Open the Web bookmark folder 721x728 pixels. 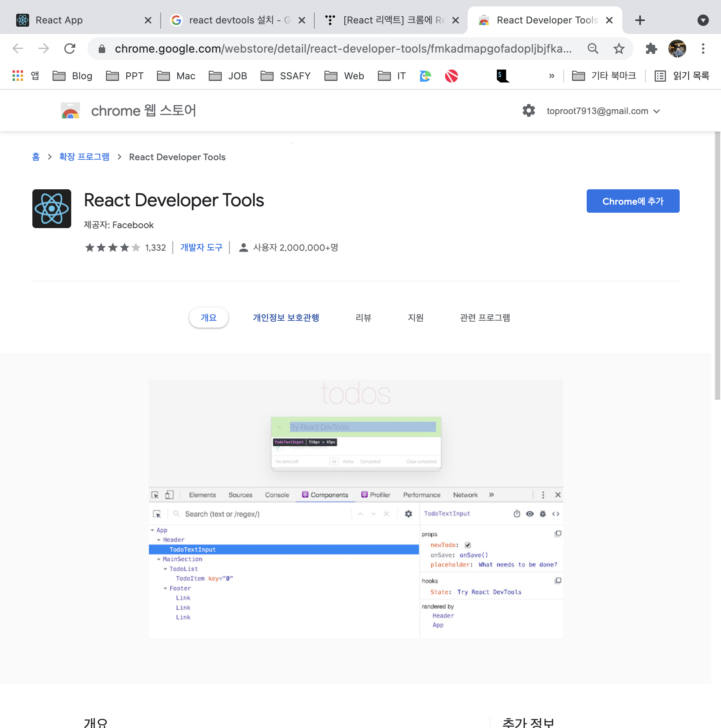(344, 76)
